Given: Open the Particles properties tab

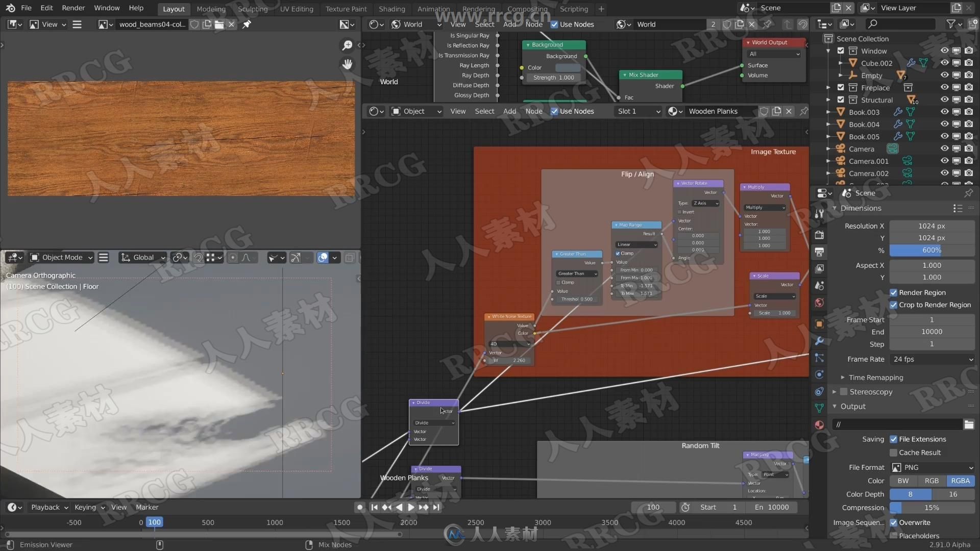Looking at the screenshot, I should [819, 358].
